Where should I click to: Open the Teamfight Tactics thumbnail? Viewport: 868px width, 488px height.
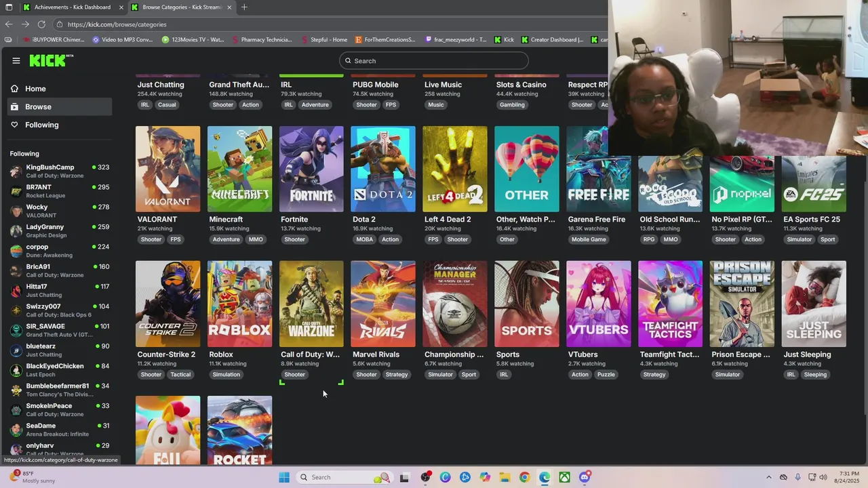coord(671,304)
